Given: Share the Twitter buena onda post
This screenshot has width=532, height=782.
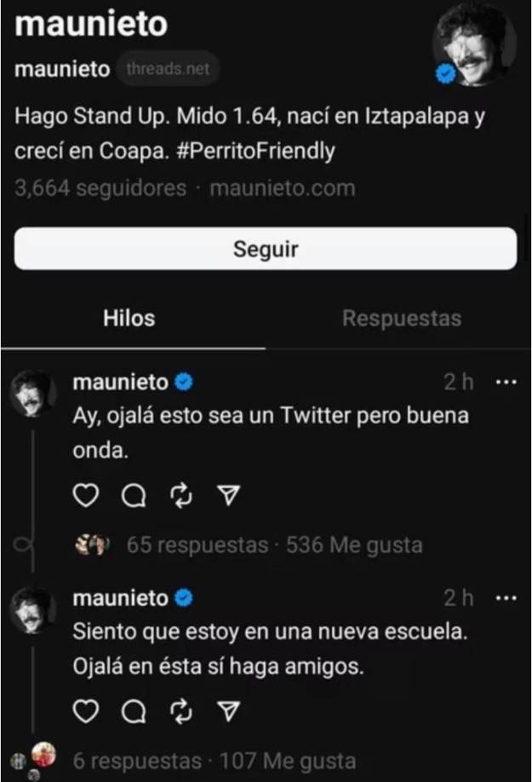Looking at the screenshot, I should (x=226, y=495).
